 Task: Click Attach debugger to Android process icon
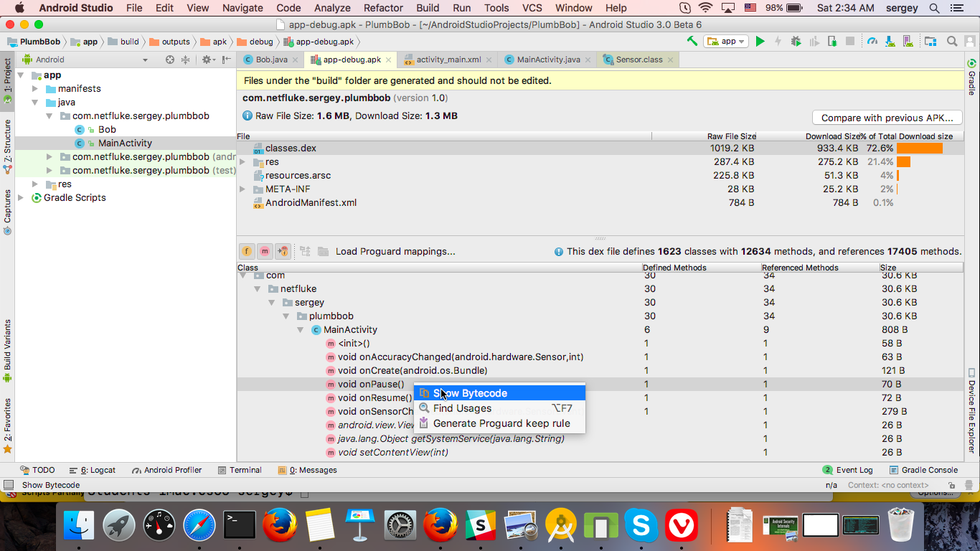point(831,42)
